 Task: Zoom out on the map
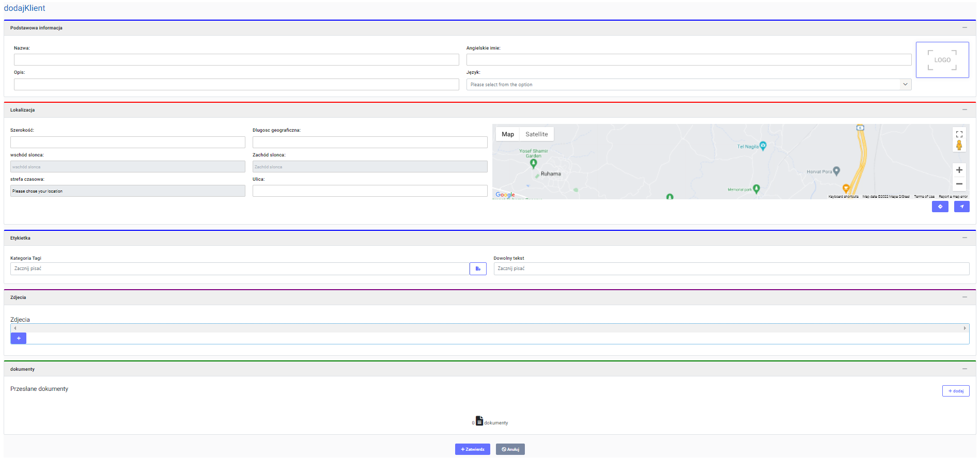(959, 184)
